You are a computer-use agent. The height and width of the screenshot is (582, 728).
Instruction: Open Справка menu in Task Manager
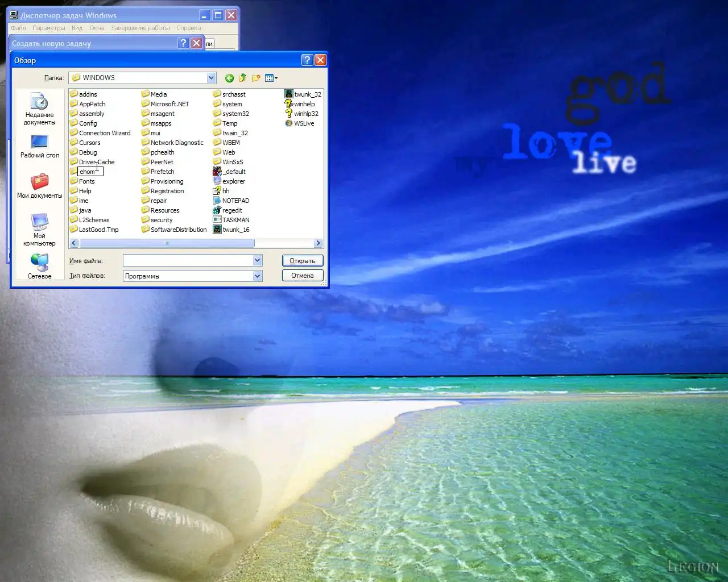click(x=189, y=28)
